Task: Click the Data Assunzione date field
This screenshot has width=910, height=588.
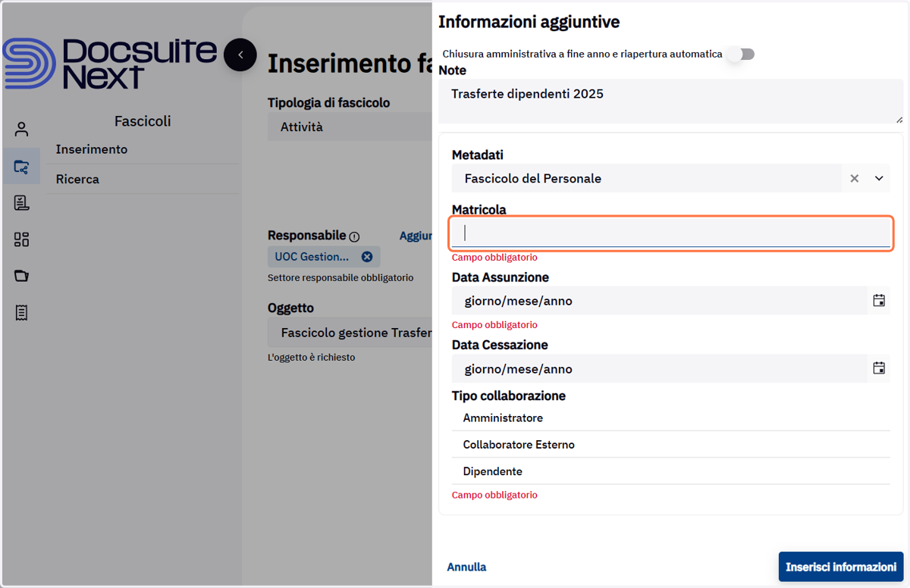Action: [659, 301]
